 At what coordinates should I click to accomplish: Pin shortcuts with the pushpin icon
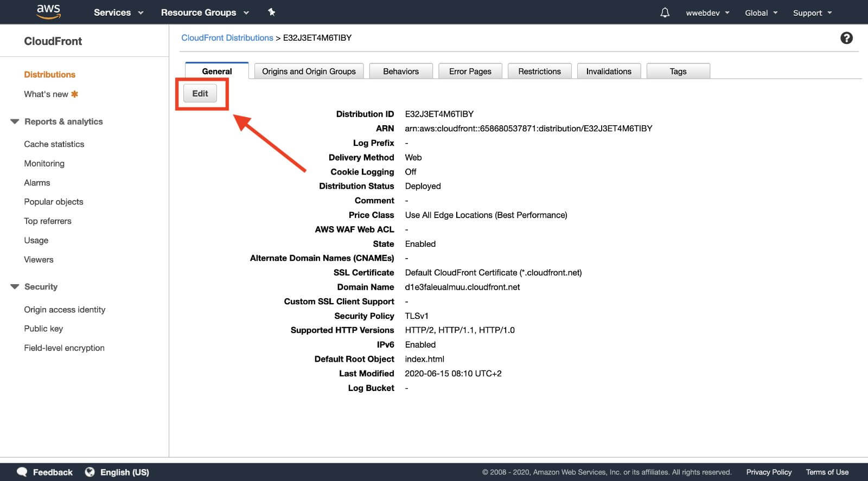click(271, 12)
